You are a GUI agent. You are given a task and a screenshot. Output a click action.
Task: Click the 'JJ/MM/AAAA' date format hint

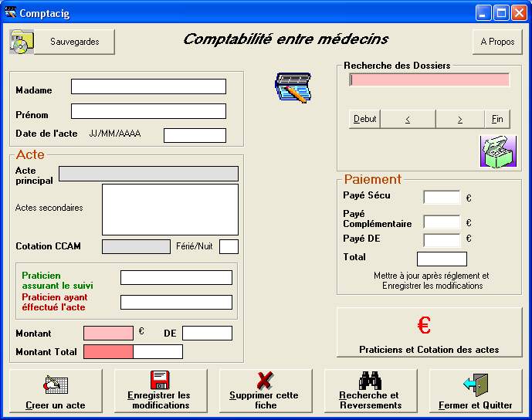(x=115, y=134)
